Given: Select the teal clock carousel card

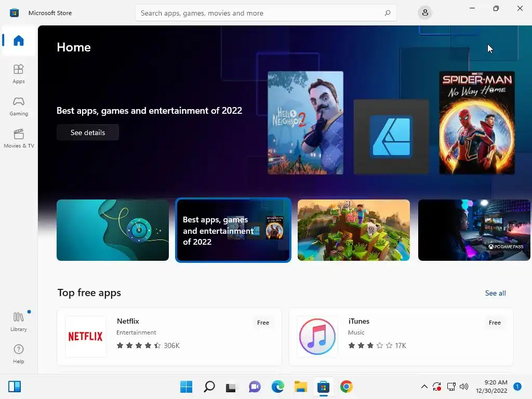Looking at the screenshot, I should pyautogui.click(x=113, y=230).
